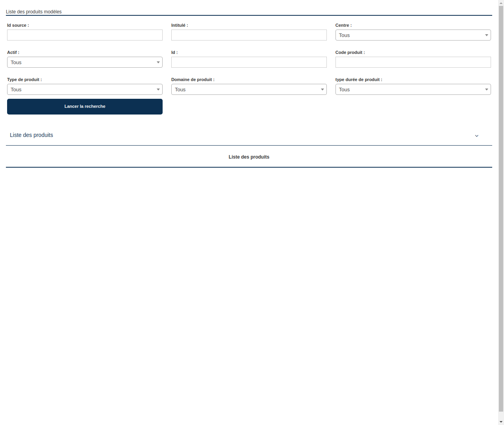Image resolution: width=504 pixels, height=425 pixels.
Task: Open the Domaine de produit combo box
Action: tap(249, 89)
